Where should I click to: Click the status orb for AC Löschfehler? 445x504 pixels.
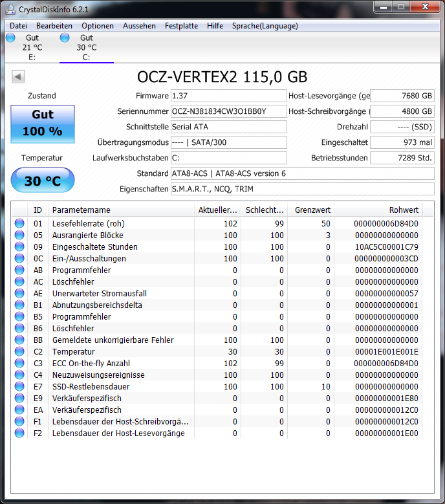coord(19,281)
